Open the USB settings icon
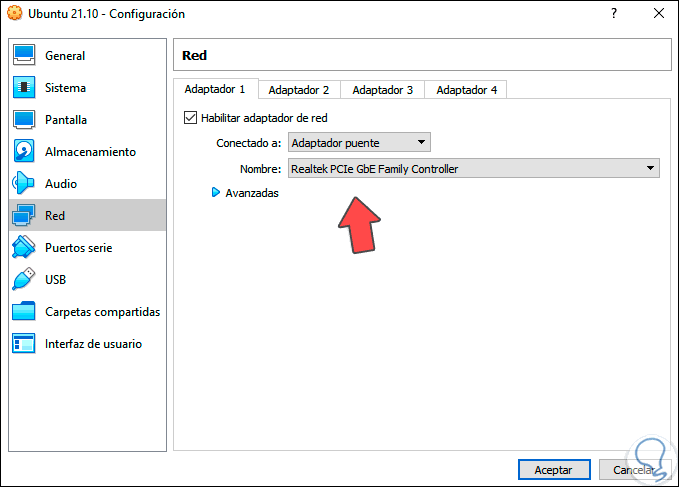This screenshot has height=487, width=679. coord(24,280)
